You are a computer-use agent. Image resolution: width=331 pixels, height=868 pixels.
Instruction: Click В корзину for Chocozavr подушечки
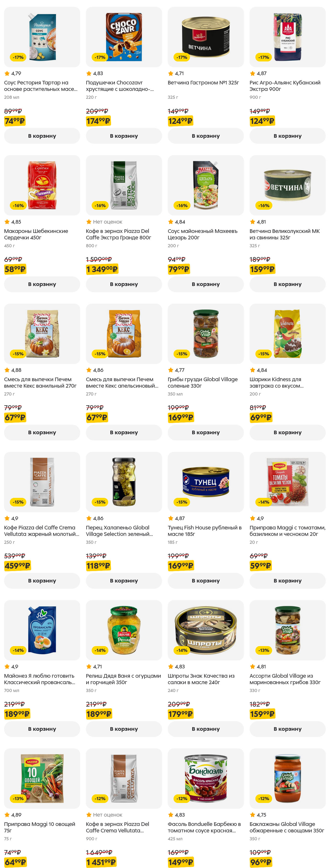pyautogui.click(x=124, y=136)
